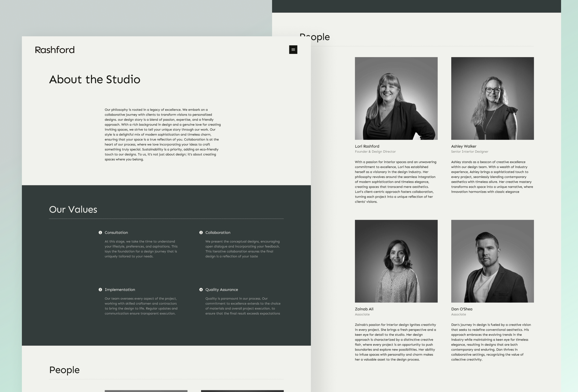Click the Dan O'Shea name
This screenshot has height=392, width=578.
tap(462, 309)
